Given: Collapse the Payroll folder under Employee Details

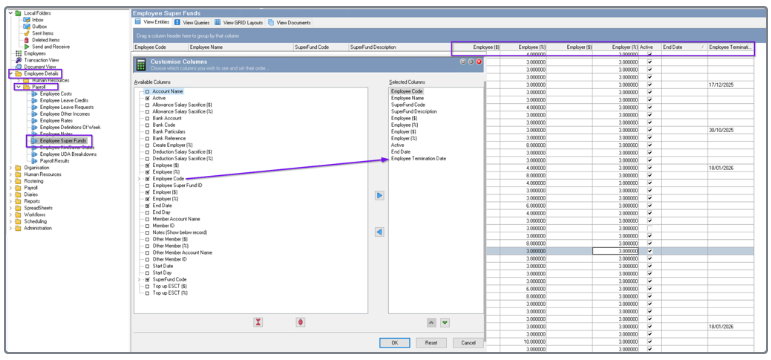Looking at the screenshot, I should (18, 87).
